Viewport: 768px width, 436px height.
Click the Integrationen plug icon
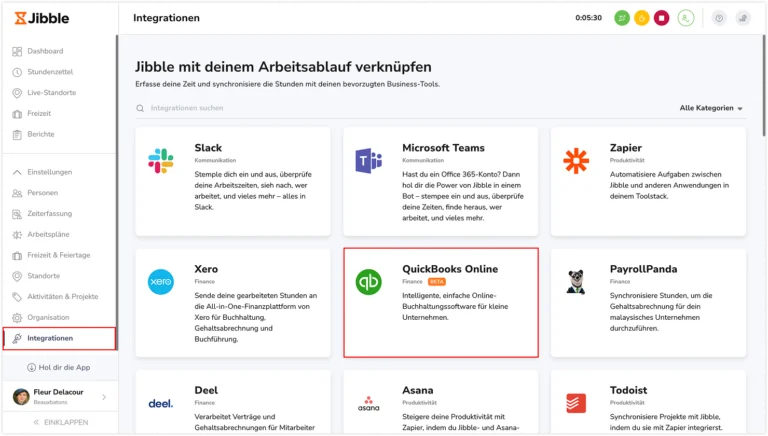click(x=17, y=339)
